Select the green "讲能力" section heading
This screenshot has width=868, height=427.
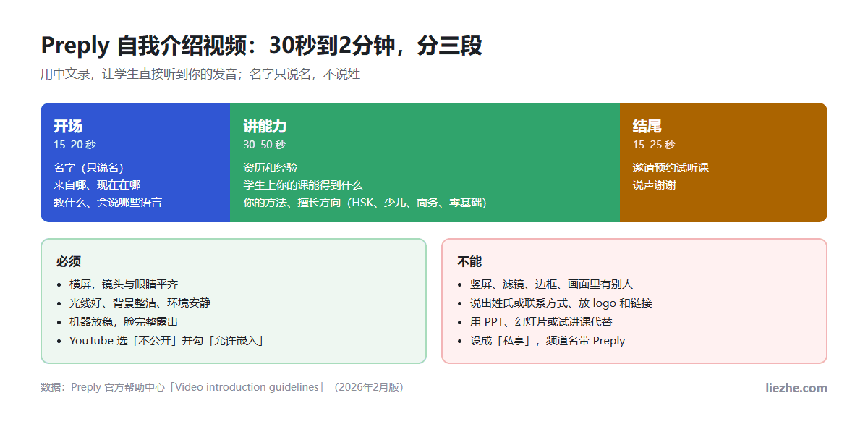(x=265, y=126)
